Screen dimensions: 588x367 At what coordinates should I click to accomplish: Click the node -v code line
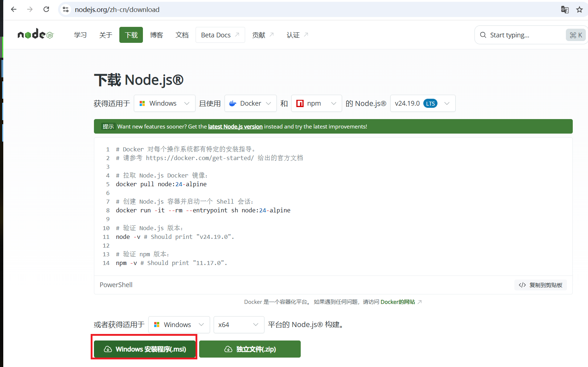175,237
